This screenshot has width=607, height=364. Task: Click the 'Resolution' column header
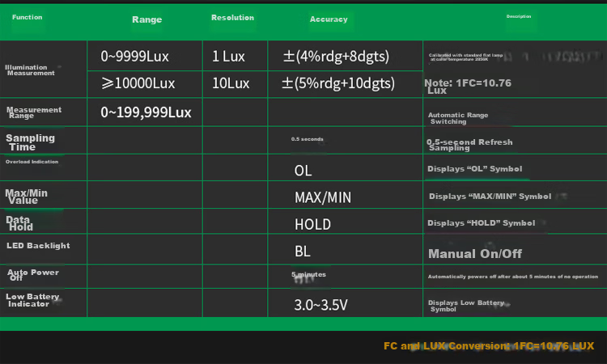pos(232,18)
